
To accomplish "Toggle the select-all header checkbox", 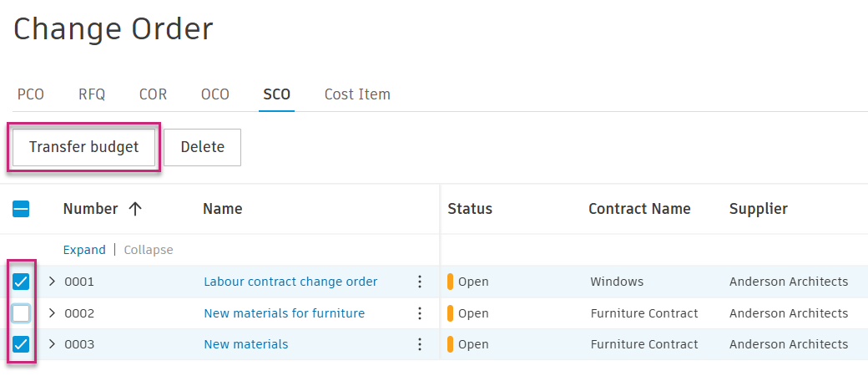I will click(x=21, y=209).
